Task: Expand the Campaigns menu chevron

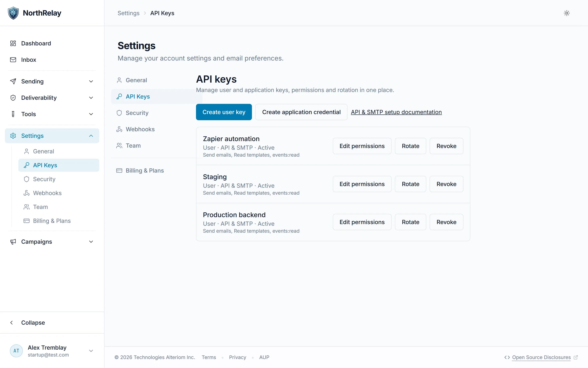Action: [x=91, y=241]
